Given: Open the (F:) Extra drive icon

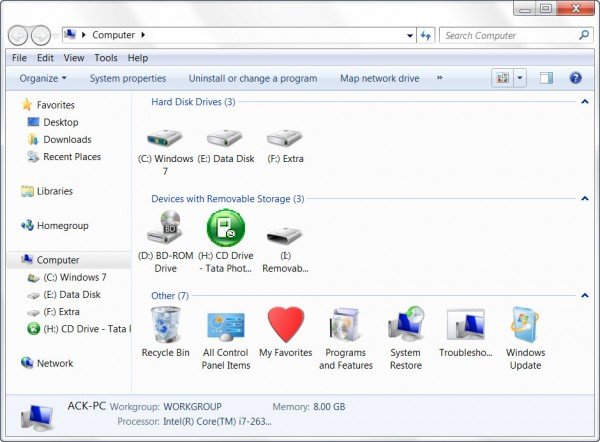Looking at the screenshot, I should tap(285, 137).
